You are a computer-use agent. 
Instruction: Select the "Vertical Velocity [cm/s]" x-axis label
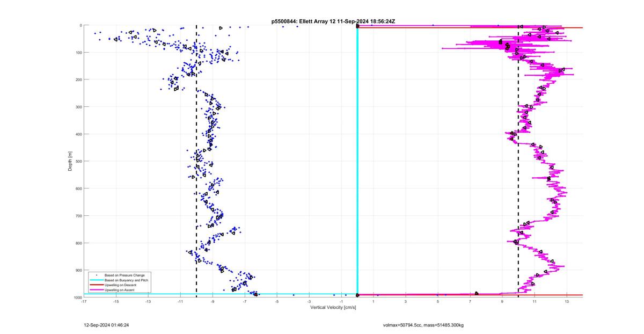[x=333, y=307]
